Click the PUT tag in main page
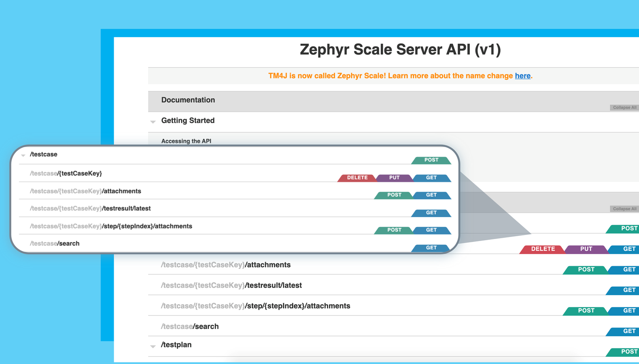Screen dimensions: 639x364 click(x=586, y=249)
